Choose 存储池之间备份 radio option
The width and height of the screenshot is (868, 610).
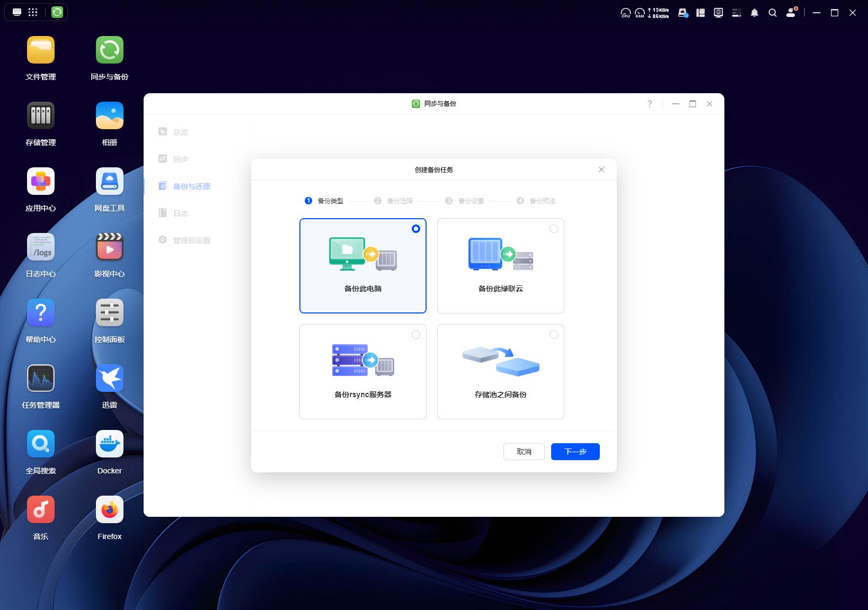point(554,335)
